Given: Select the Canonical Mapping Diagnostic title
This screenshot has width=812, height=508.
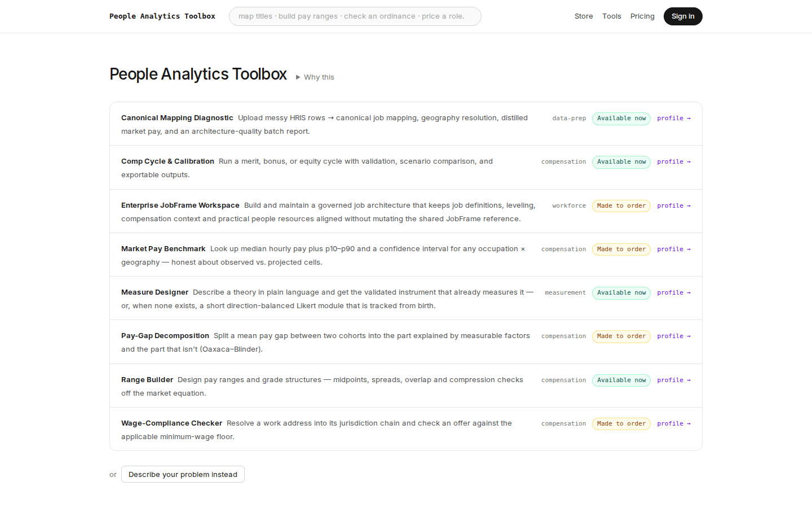Looking at the screenshot, I should coord(177,118).
